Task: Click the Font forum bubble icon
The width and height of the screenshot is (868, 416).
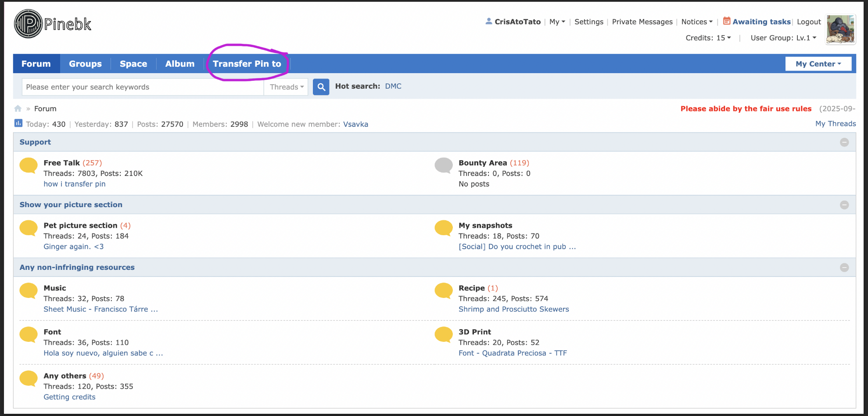Action: (29, 335)
